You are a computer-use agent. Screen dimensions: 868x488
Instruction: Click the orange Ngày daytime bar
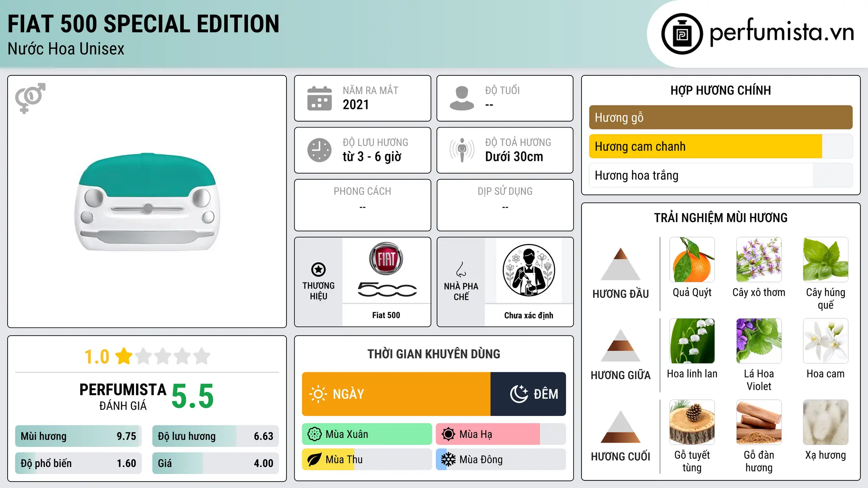[x=396, y=394]
